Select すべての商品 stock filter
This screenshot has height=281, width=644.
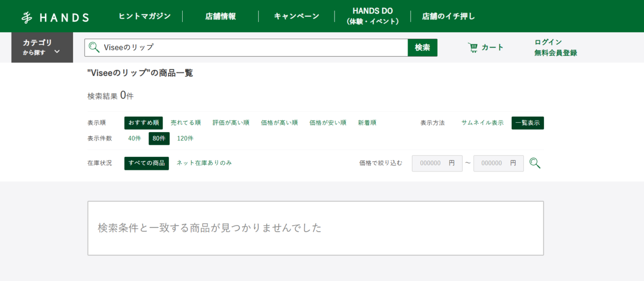pos(146,163)
